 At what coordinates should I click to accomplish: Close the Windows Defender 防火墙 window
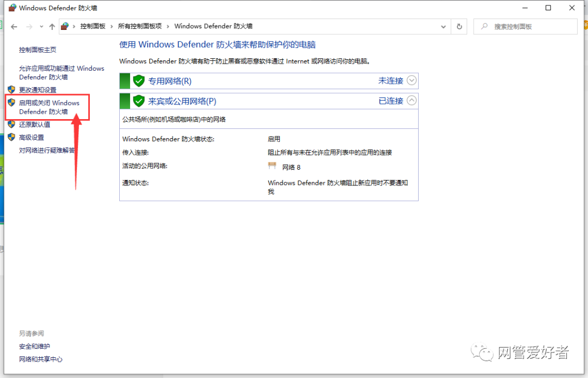click(572, 8)
